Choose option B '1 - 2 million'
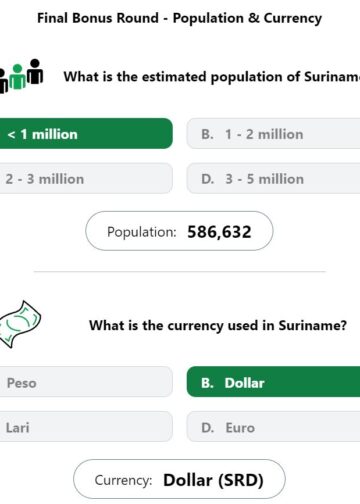This screenshot has width=360, height=504. tap(273, 134)
